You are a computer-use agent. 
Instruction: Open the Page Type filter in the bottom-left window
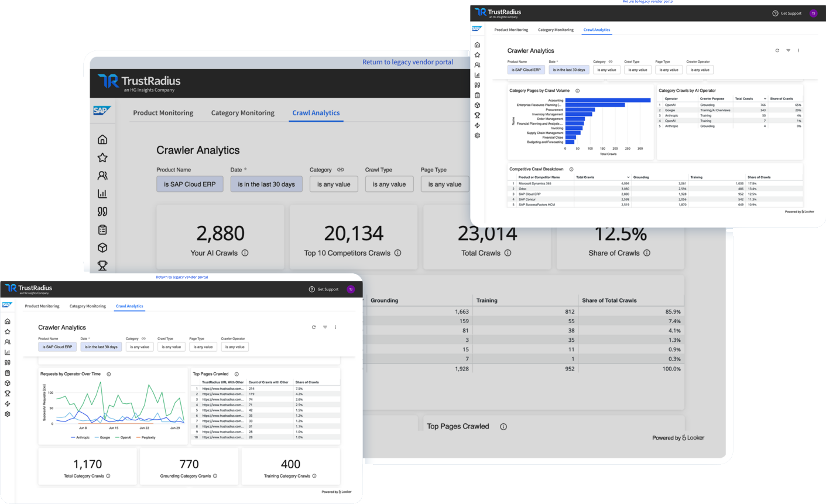(x=203, y=347)
